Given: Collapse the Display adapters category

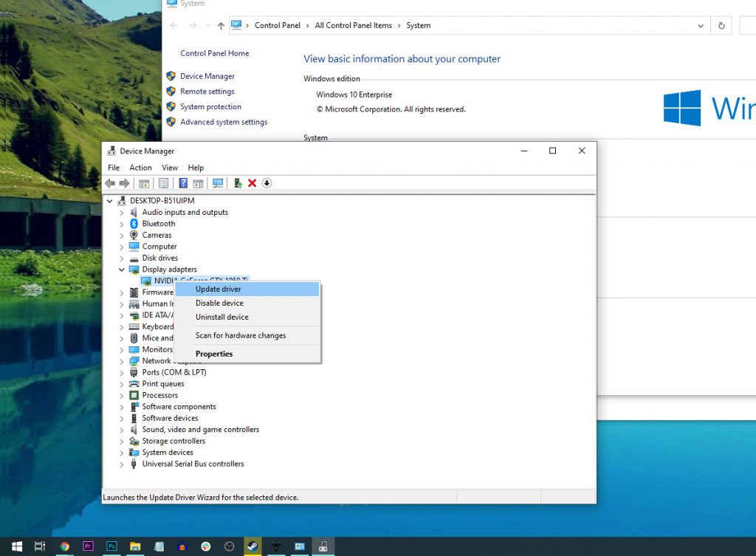Looking at the screenshot, I should click(122, 270).
